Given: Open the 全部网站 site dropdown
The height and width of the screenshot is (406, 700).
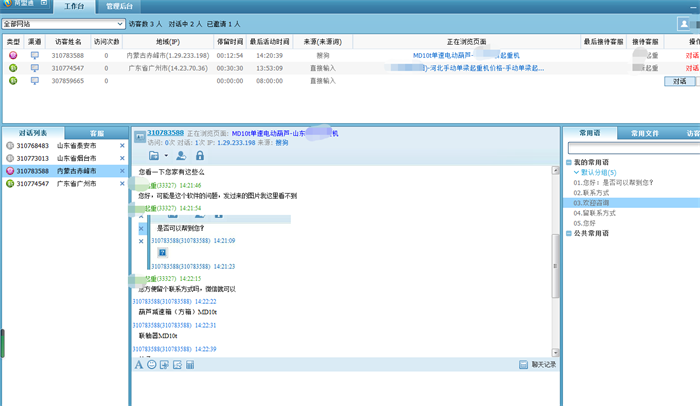Looking at the screenshot, I should tap(63, 23).
